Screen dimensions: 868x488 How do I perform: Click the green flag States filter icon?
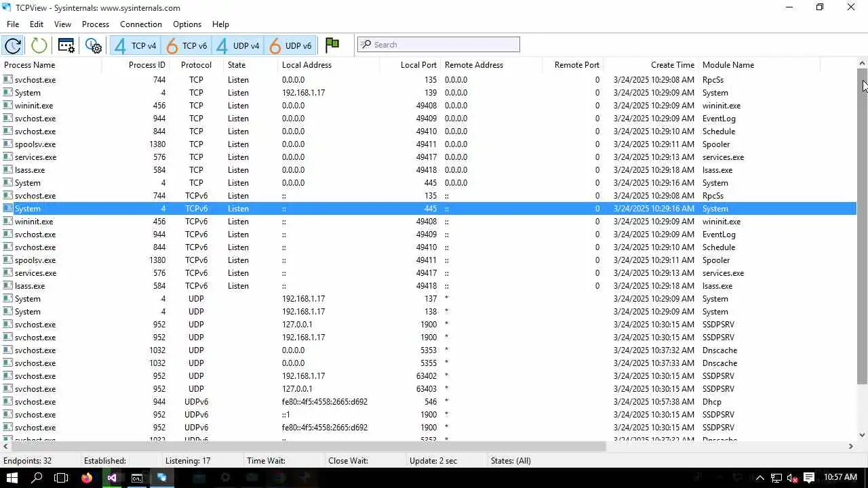click(332, 45)
